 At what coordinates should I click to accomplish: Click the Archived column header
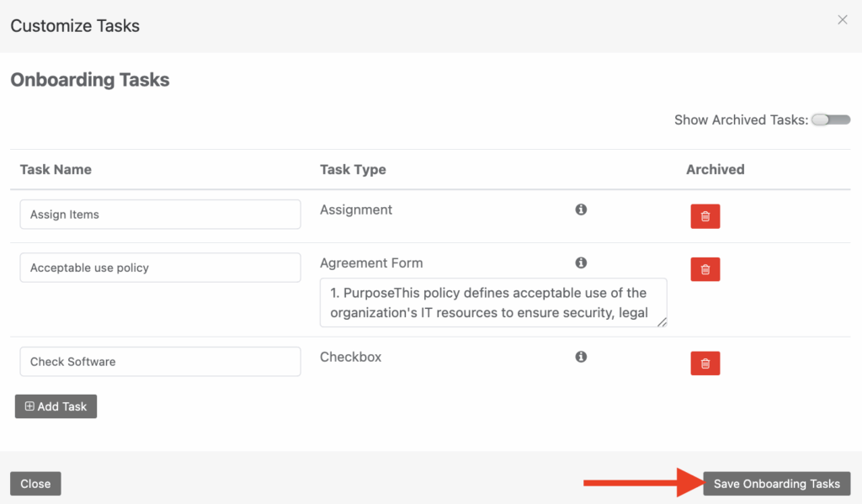point(715,169)
